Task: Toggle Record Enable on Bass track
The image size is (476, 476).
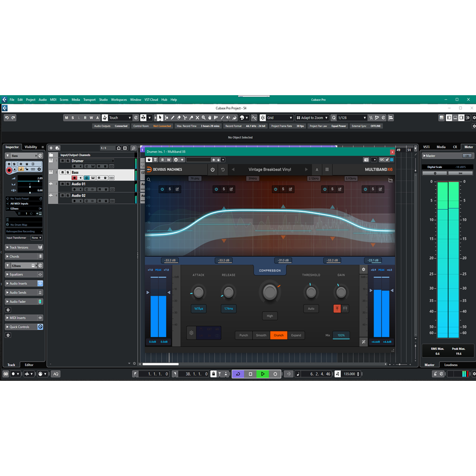Action: pyautogui.click(x=74, y=178)
